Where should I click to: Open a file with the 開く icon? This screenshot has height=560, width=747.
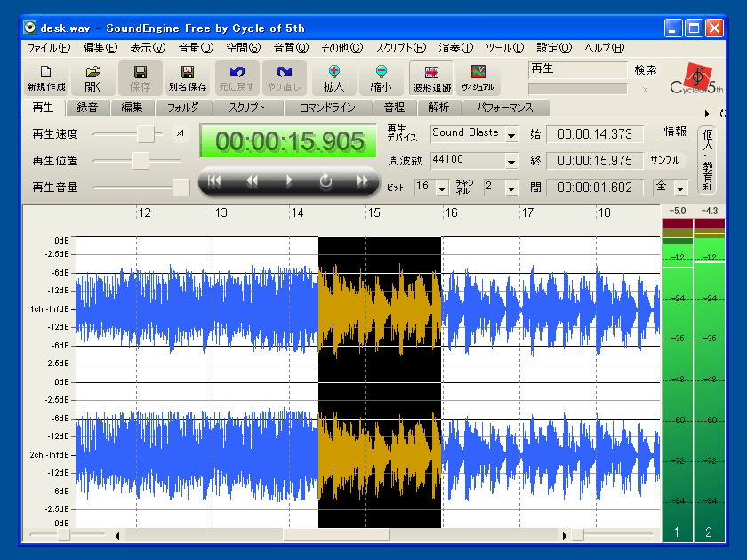pos(92,78)
